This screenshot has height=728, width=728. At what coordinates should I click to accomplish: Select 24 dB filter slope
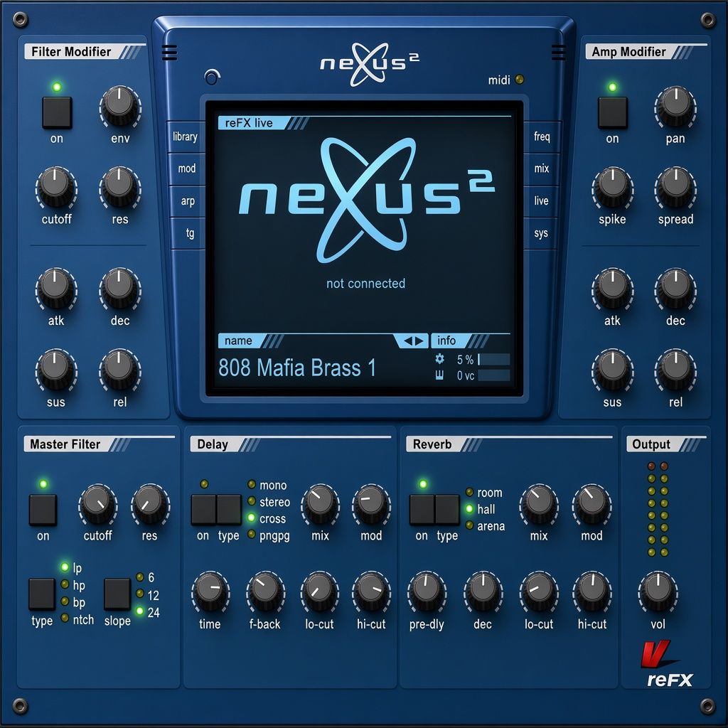[x=148, y=612]
